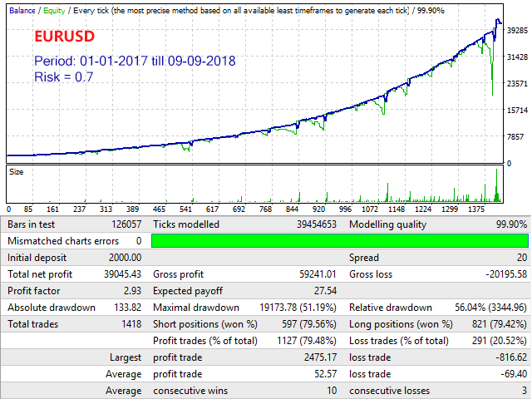This screenshot has height=399, width=532.
Task: Click the 15714 y-axis value
Action: point(517,111)
